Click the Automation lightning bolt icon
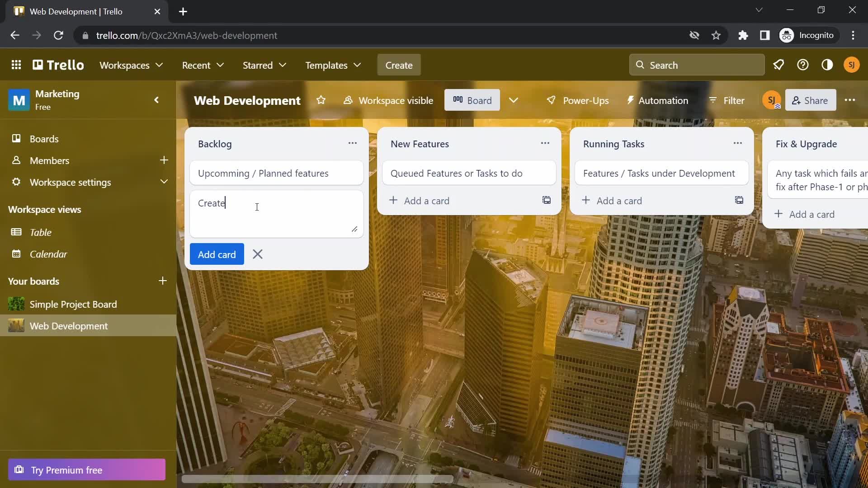868x488 pixels. [631, 100]
